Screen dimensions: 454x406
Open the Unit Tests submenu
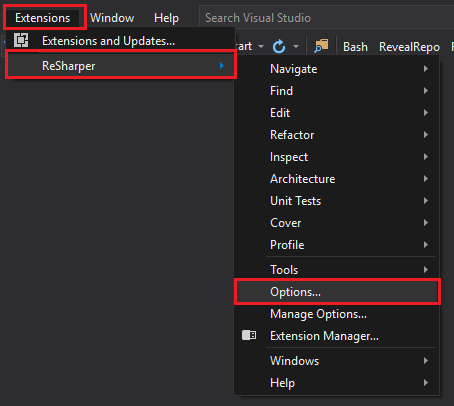pos(337,201)
